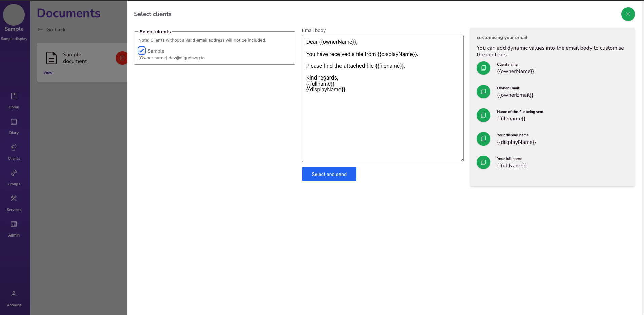The height and width of the screenshot is (315, 644).
Task: Delete Sample document with red trash icon
Action: coord(121,58)
